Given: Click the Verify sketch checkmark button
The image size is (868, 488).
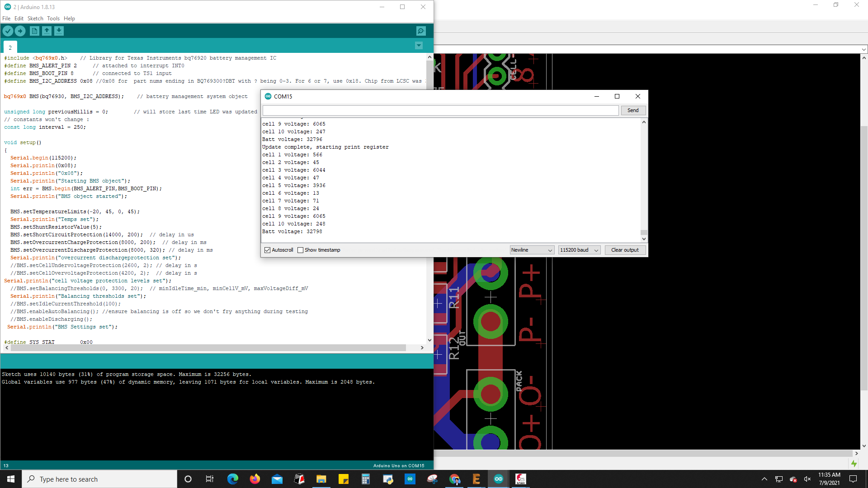Looking at the screenshot, I should point(8,31).
